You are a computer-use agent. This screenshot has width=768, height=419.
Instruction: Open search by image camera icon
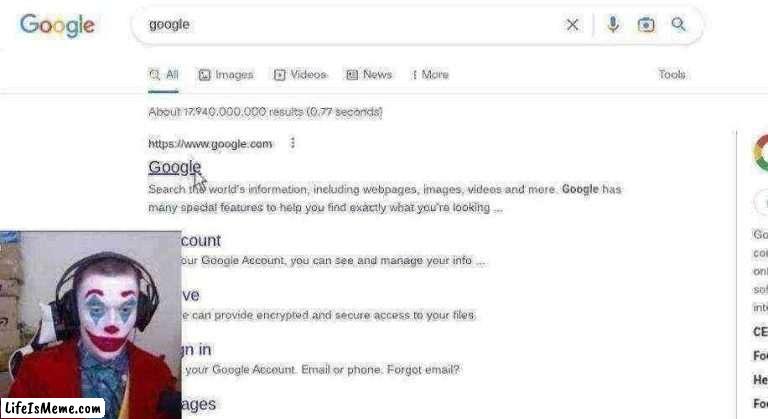pos(646,25)
